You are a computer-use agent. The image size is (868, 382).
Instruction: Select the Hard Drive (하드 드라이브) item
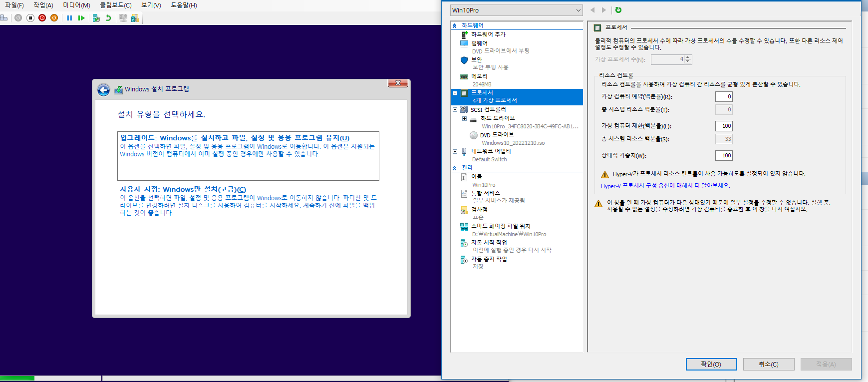click(x=498, y=118)
